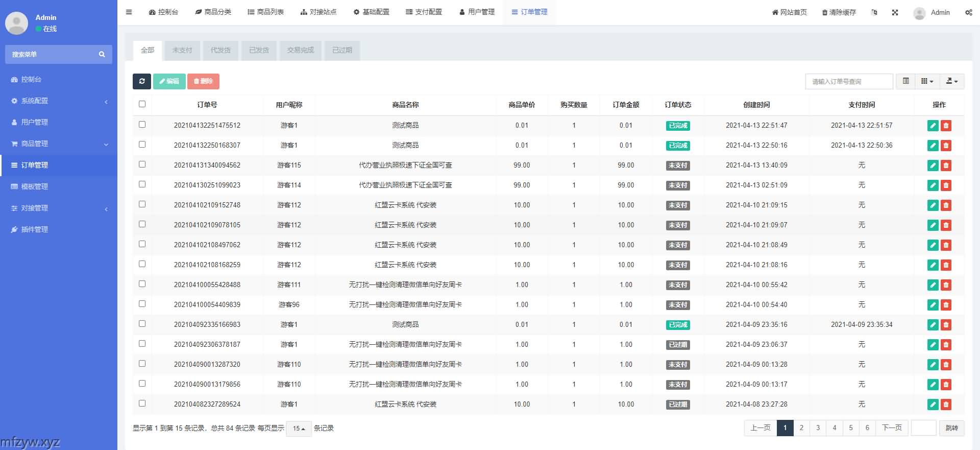The height and width of the screenshot is (450, 980).
Task: Click the order number search input field
Action: click(849, 81)
